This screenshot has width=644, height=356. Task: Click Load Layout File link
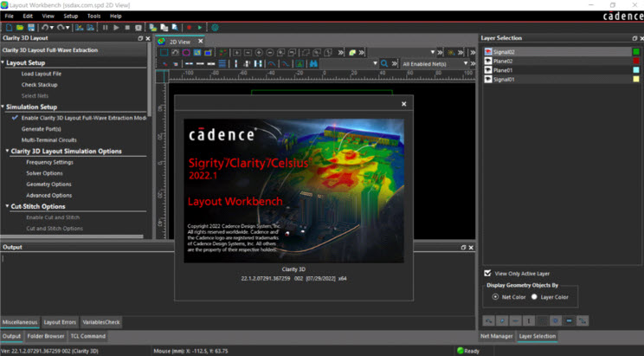click(x=42, y=74)
